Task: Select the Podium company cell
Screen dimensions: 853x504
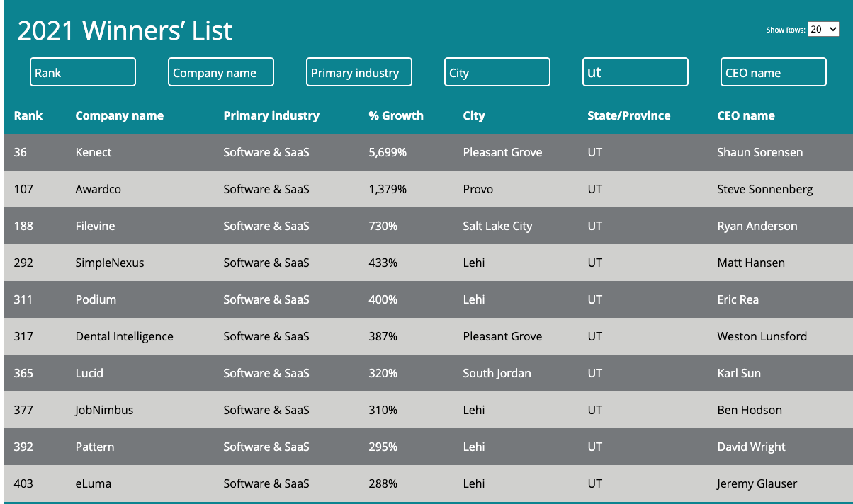Action: [x=96, y=299]
